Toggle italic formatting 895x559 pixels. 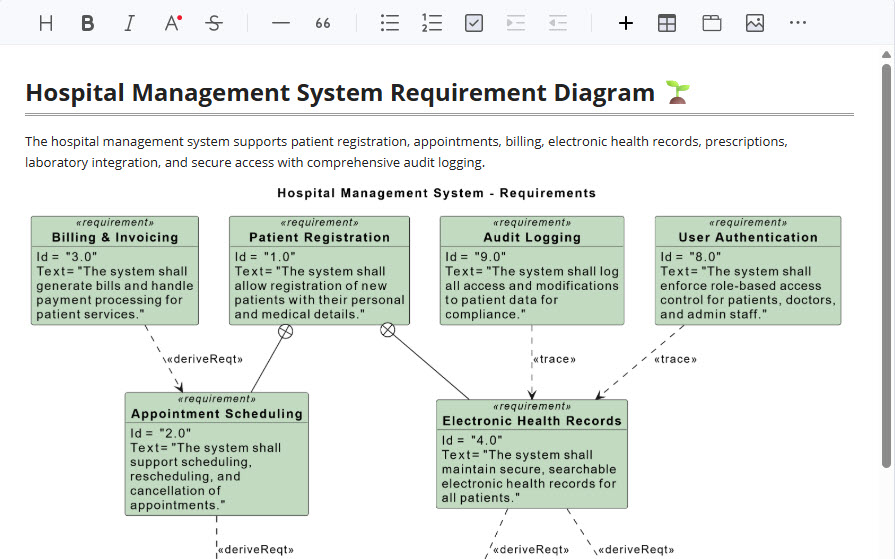tap(130, 23)
